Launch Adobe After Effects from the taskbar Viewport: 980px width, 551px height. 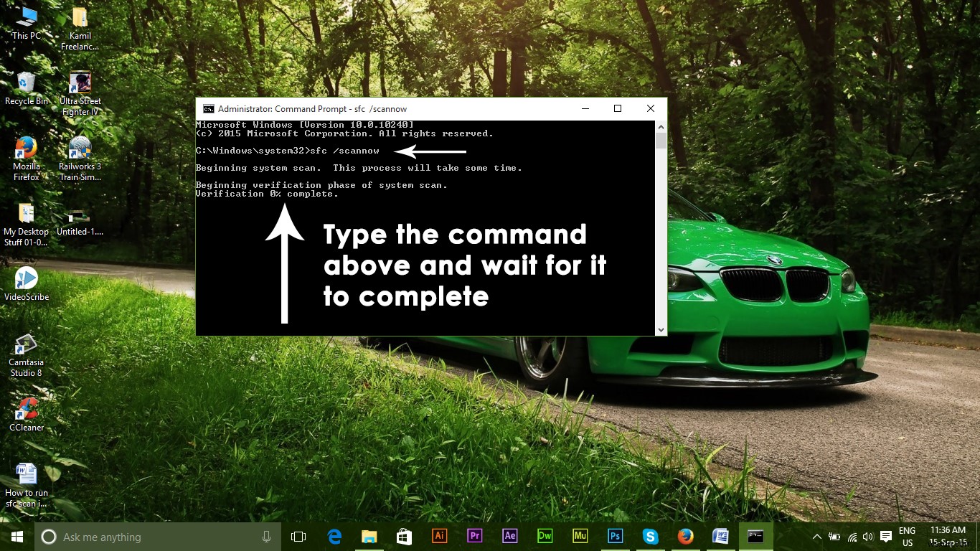509,537
